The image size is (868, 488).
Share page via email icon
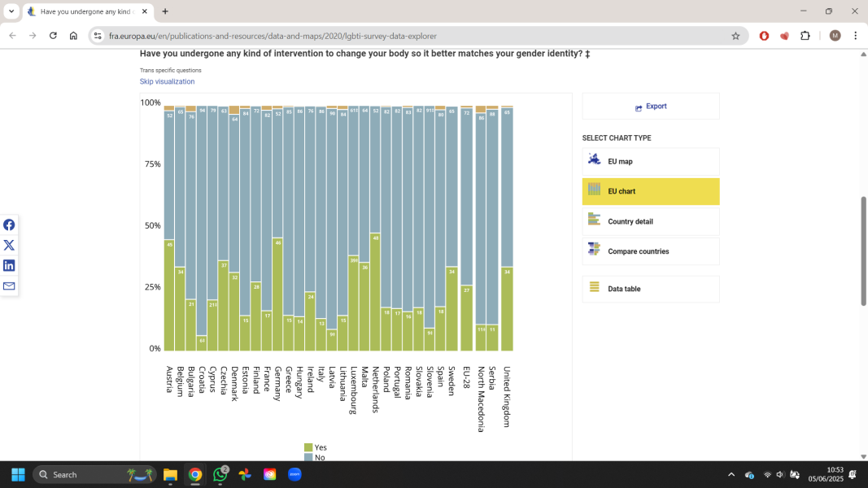click(x=9, y=286)
